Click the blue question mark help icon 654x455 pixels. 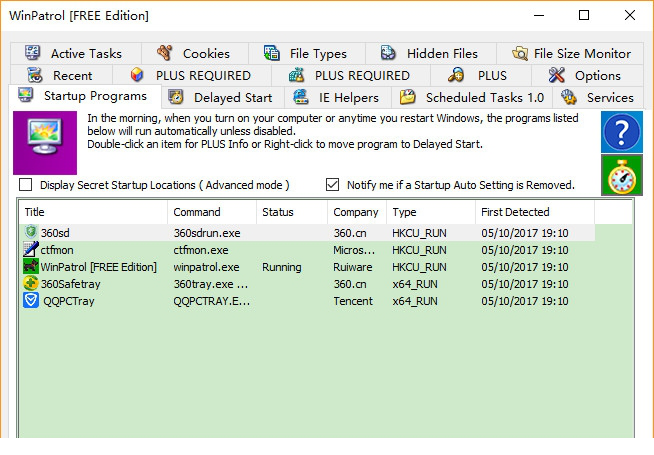tap(621, 132)
